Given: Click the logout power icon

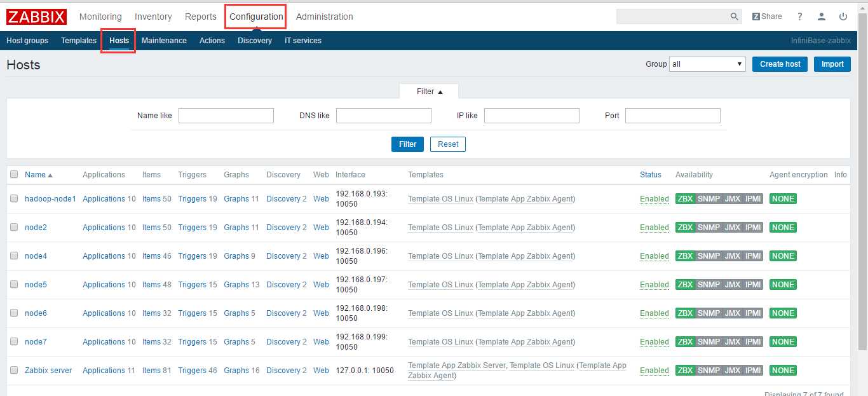Looking at the screenshot, I should [843, 17].
